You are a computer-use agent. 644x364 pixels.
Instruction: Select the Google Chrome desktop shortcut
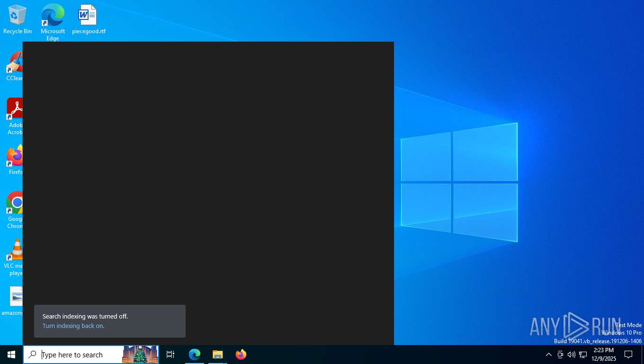[14, 210]
